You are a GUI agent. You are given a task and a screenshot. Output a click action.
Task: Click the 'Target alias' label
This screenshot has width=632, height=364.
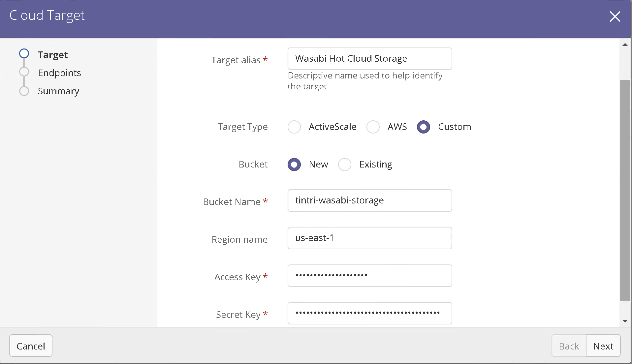236,60
